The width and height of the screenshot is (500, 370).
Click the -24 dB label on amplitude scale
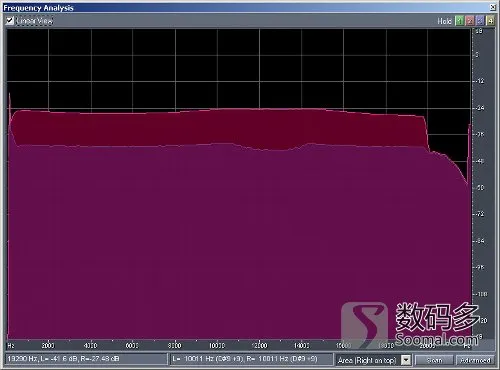(x=480, y=108)
